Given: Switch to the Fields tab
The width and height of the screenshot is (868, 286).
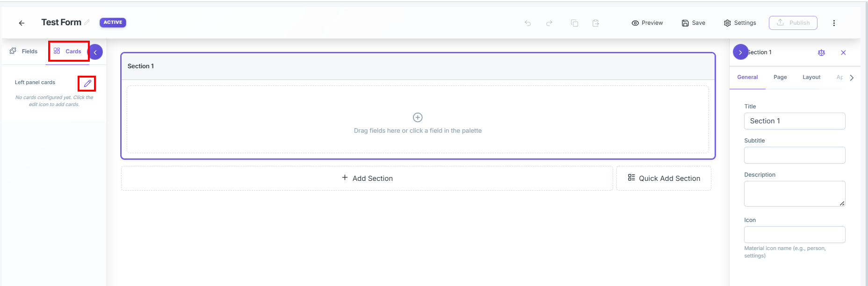Looking at the screenshot, I should coord(23,51).
